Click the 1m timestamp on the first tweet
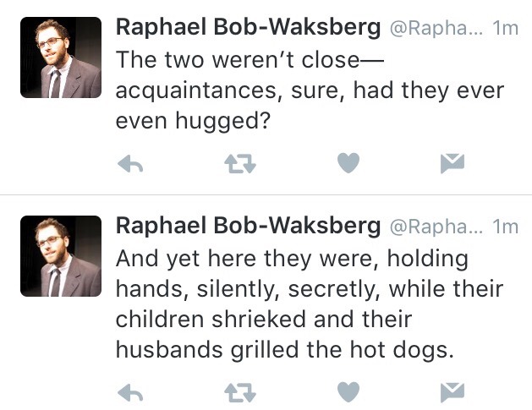 tap(505, 28)
